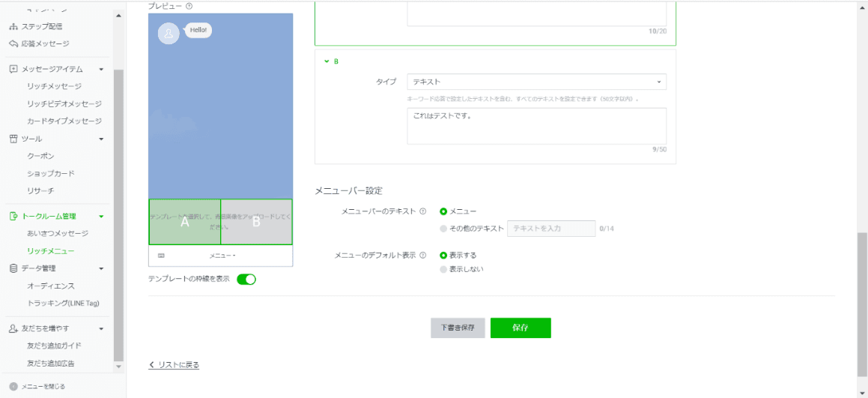The height and width of the screenshot is (398, 868).
Task: Click the talk room management icon
Action: pyautogui.click(x=13, y=216)
